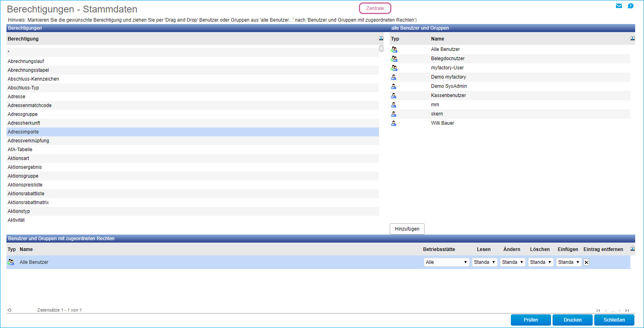The height and width of the screenshot is (328, 644).
Task: Click the Alle Benutzer group icon in upper list
Action: (394, 49)
